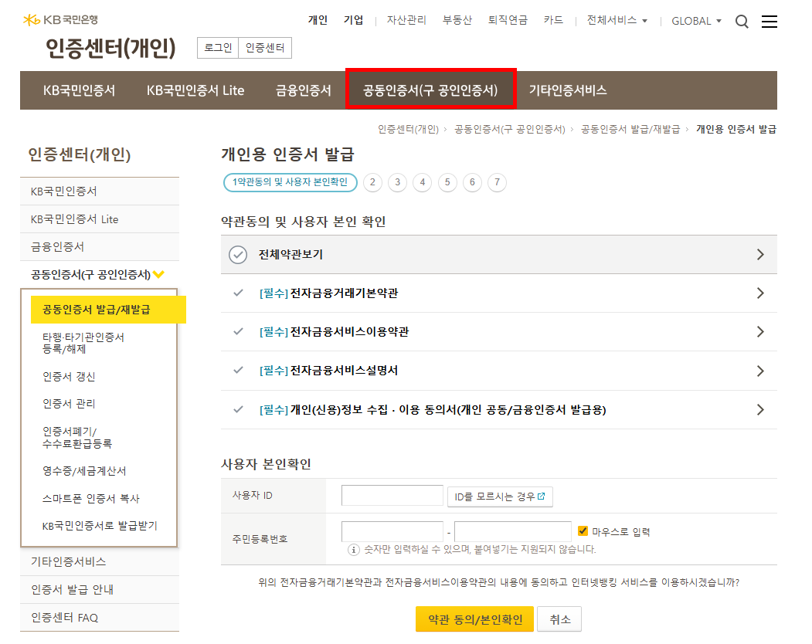The height and width of the screenshot is (644, 812).
Task: Open the ID를 모르시는 경우 link
Action: click(x=500, y=497)
